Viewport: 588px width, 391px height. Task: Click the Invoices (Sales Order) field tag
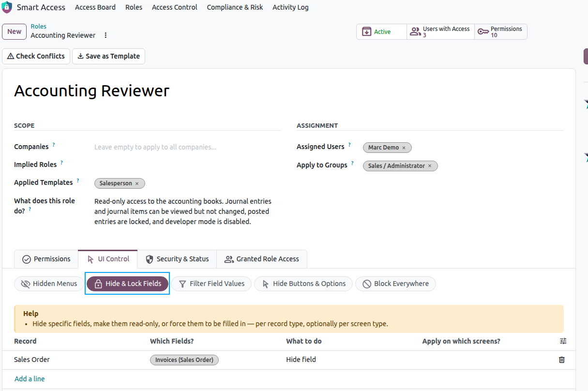pos(184,360)
